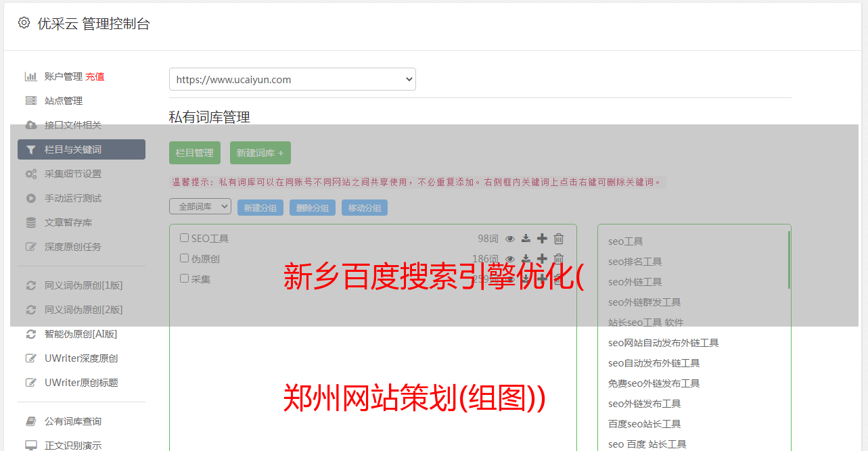Check the 伪原创 library checkbox

[x=184, y=258]
